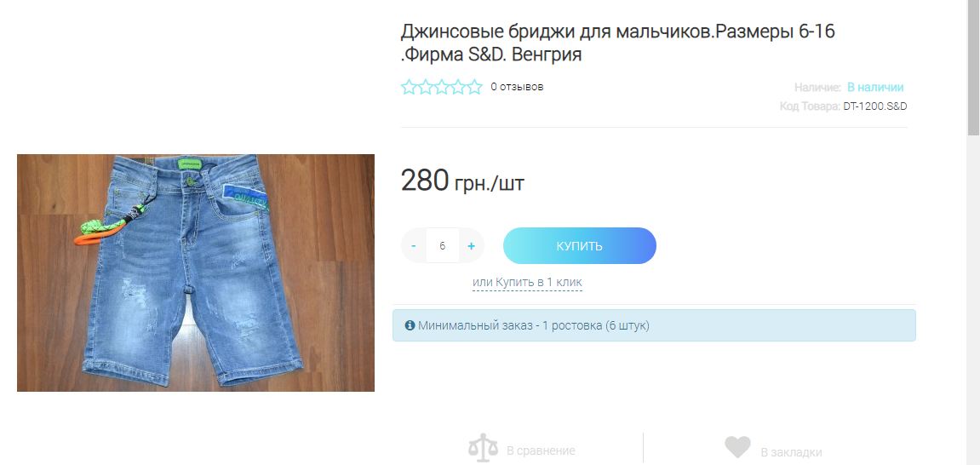The width and height of the screenshot is (980, 465).
Task: Click the third rating star
Action: 442,87
